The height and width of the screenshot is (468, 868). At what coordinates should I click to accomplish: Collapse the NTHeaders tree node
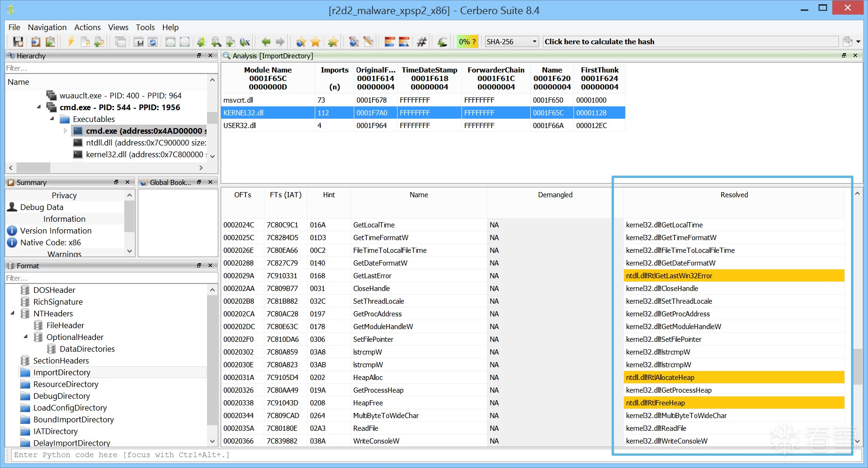tap(13, 314)
